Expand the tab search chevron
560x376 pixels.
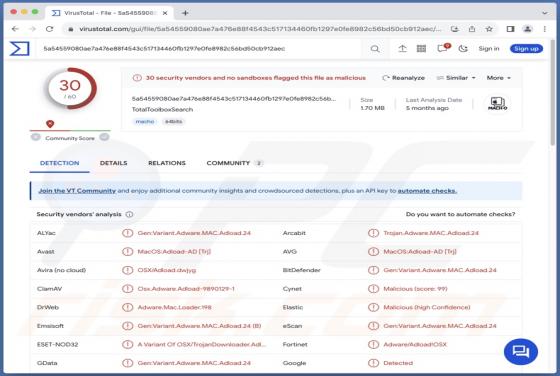point(545,13)
